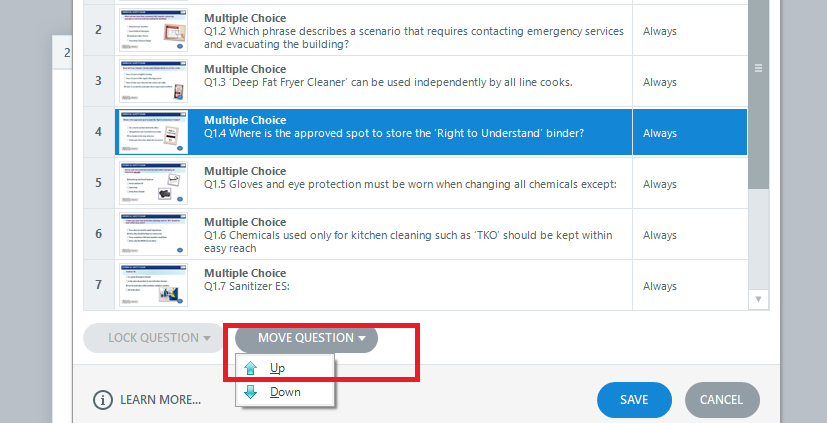827x423 pixels.
Task: Click the Q1.7 Sanitizer ES thumbnail
Action: tap(153, 286)
